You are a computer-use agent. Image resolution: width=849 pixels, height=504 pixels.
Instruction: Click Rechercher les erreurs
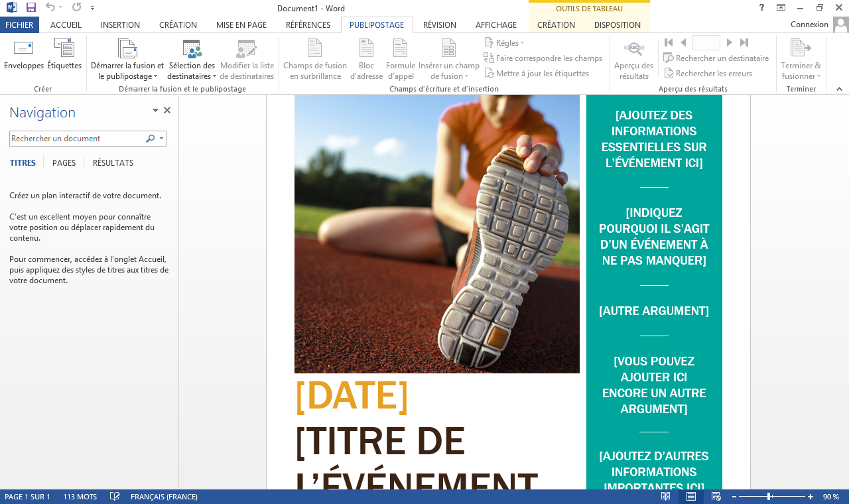(707, 74)
